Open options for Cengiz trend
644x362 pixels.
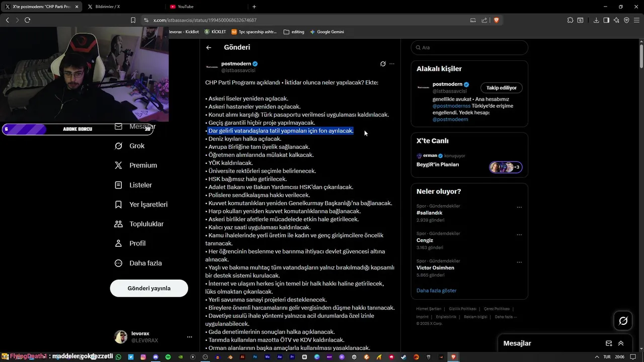pos(519,235)
